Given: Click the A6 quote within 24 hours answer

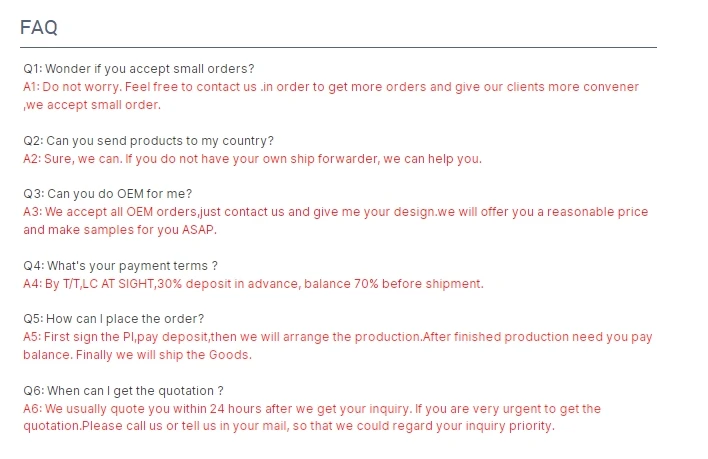Looking at the screenshot, I should click(x=312, y=409).
